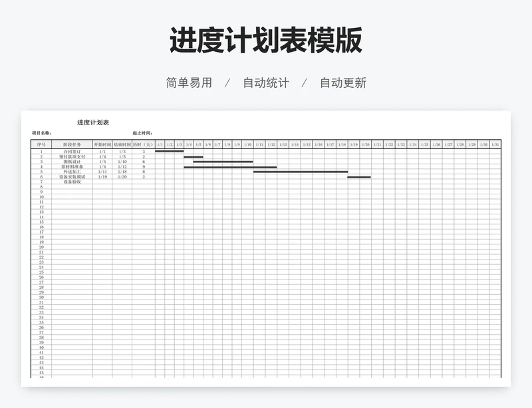Select row number 35 in 序号 column
This screenshot has width=532, height=408.
pyautogui.click(x=41, y=322)
